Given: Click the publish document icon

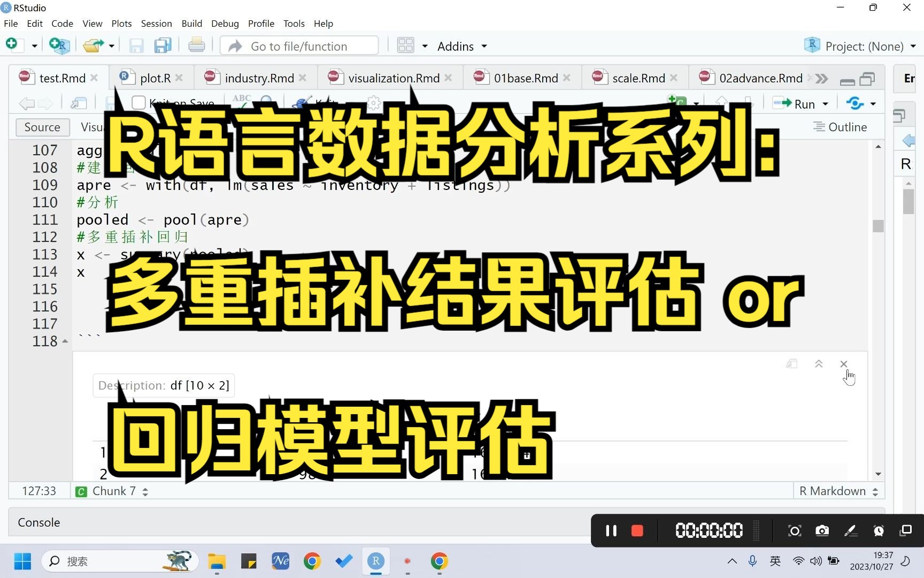Looking at the screenshot, I should pyautogui.click(x=855, y=103).
